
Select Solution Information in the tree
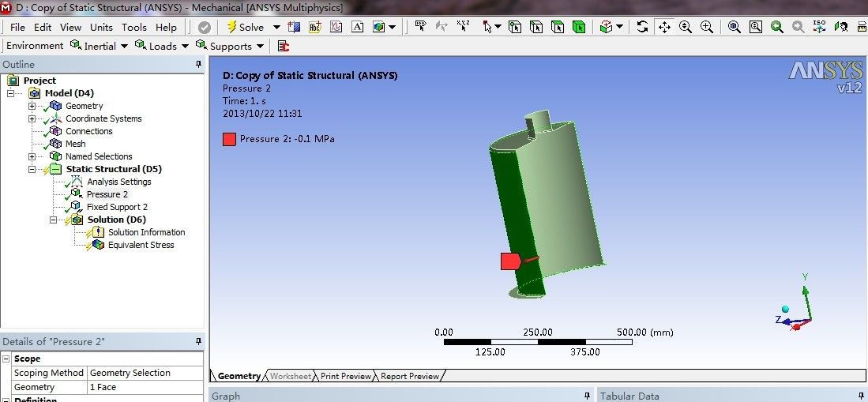pyautogui.click(x=147, y=232)
